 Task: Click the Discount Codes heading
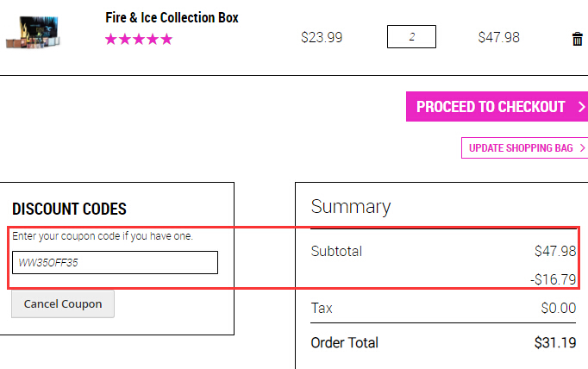(x=69, y=209)
